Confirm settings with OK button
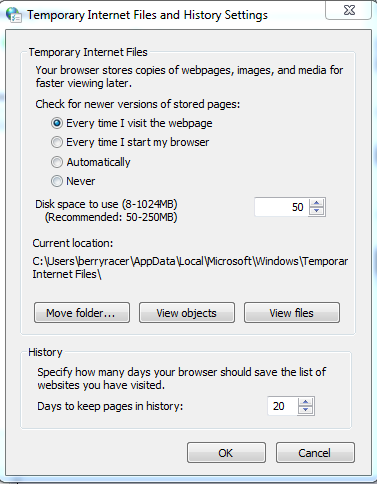377x484 pixels. click(226, 453)
